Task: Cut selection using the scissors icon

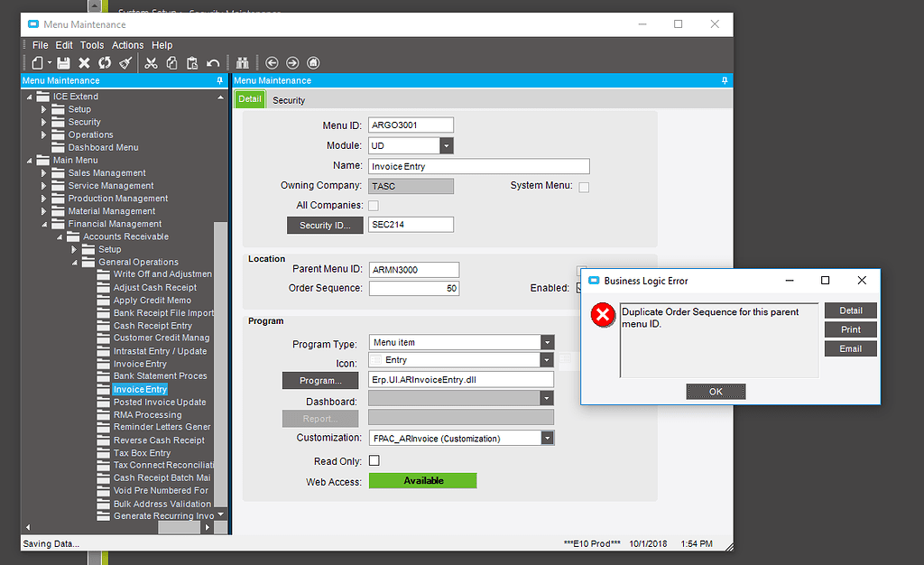Action: [x=151, y=62]
